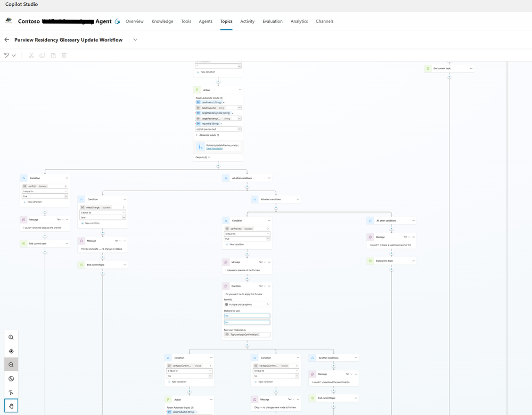This screenshot has height=415, width=532.
Task: Open the Analytics tab
Action: coord(299,21)
